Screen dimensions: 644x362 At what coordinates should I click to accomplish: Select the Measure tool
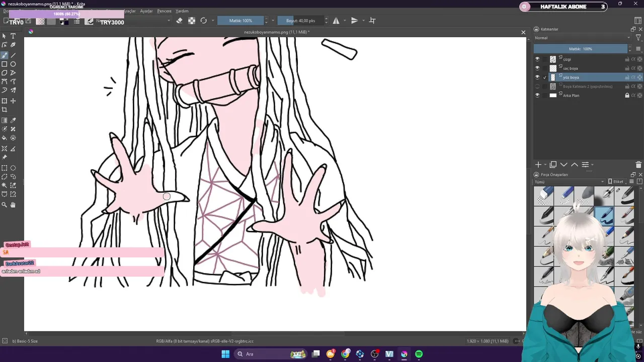[x=13, y=149]
